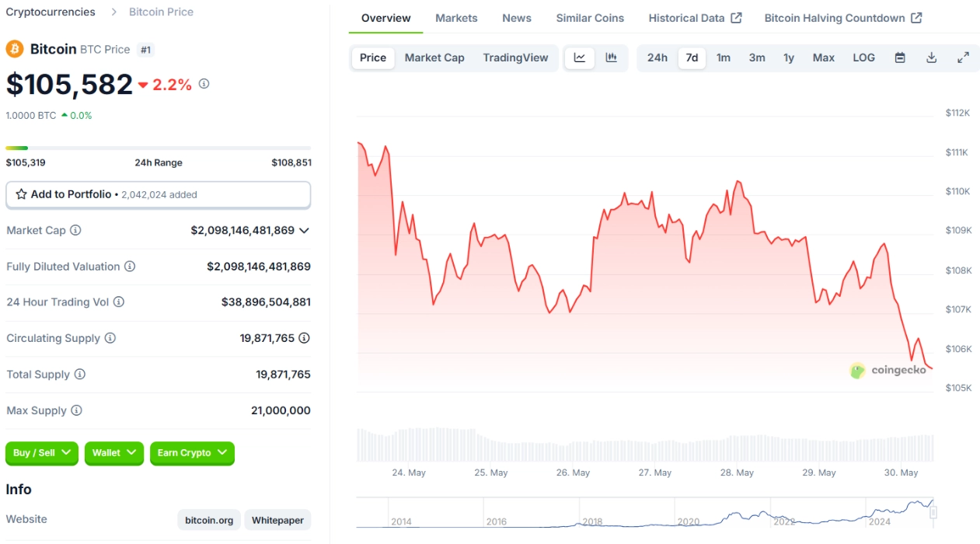The width and height of the screenshot is (980, 544).
Task: Open the Earn Crypto dropdown
Action: [192, 453]
